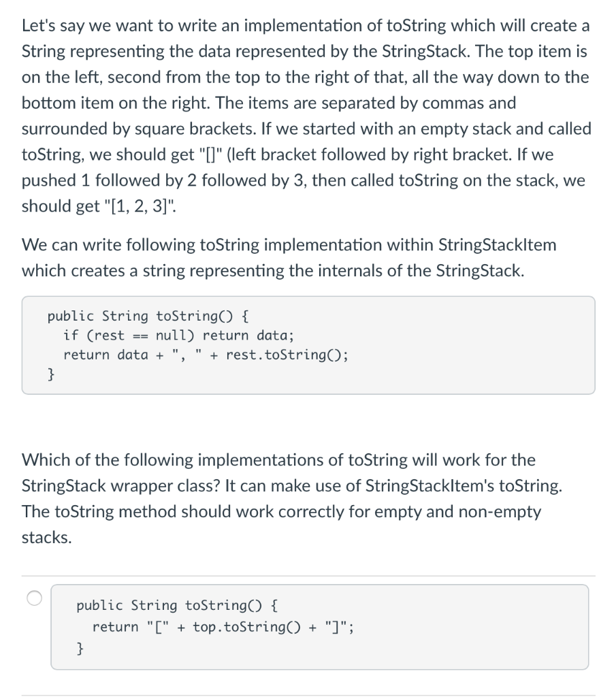
Task: Click the empty stack output example '[]'
Action: (209, 155)
